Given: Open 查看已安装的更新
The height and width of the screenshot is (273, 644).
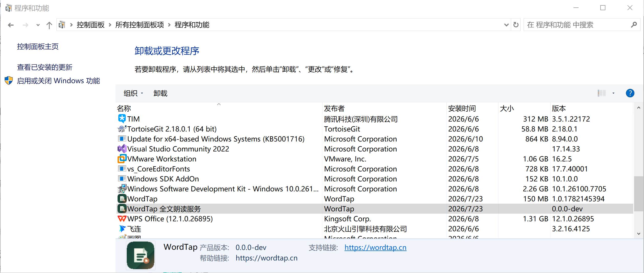Looking at the screenshot, I should pos(45,67).
